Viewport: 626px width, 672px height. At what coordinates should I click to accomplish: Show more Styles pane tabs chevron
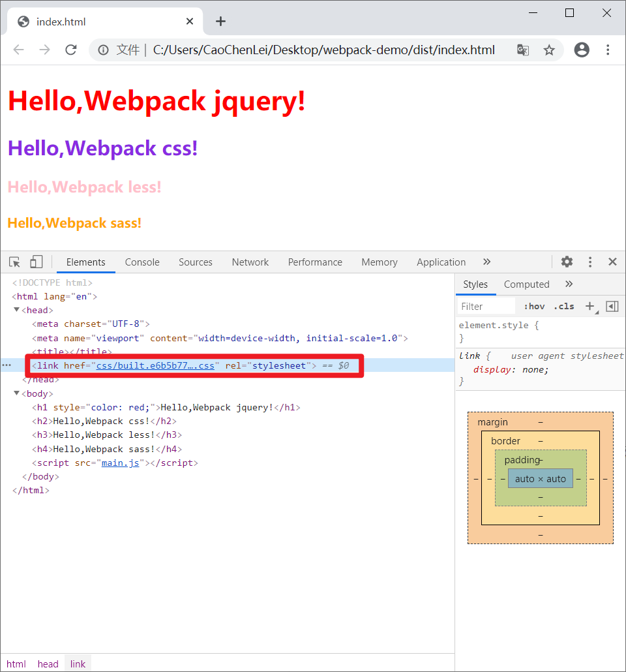point(569,284)
